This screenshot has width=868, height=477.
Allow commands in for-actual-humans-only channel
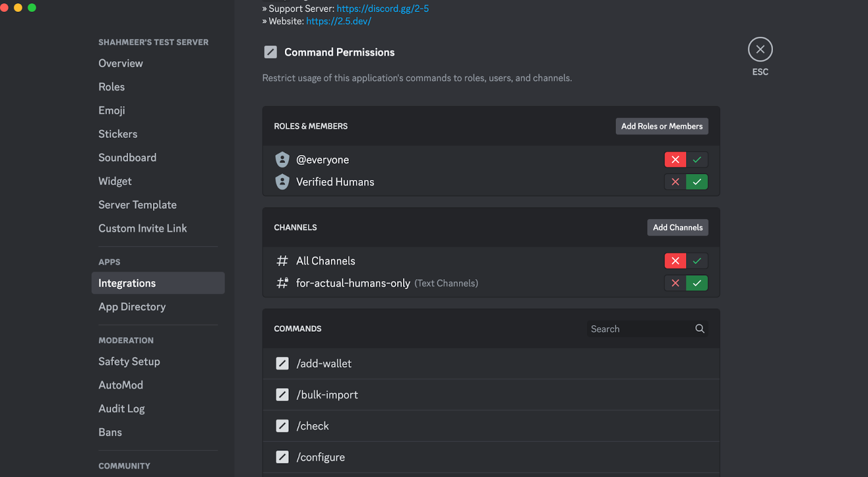point(697,283)
